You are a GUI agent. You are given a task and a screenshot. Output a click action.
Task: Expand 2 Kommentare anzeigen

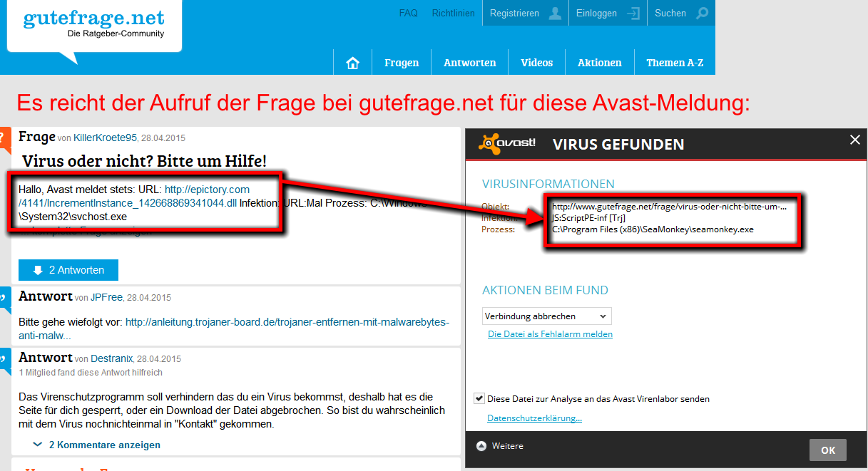click(97, 445)
